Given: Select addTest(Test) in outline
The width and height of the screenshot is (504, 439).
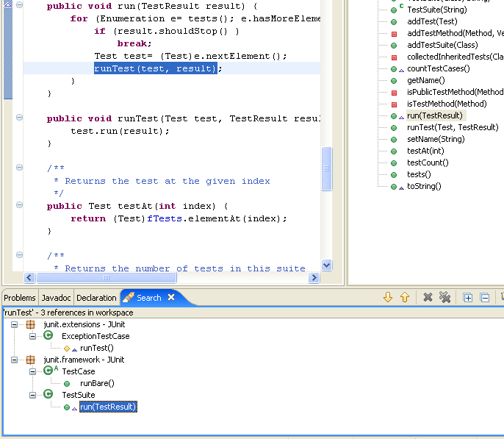Looking at the screenshot, I should (x=432, y=21).
